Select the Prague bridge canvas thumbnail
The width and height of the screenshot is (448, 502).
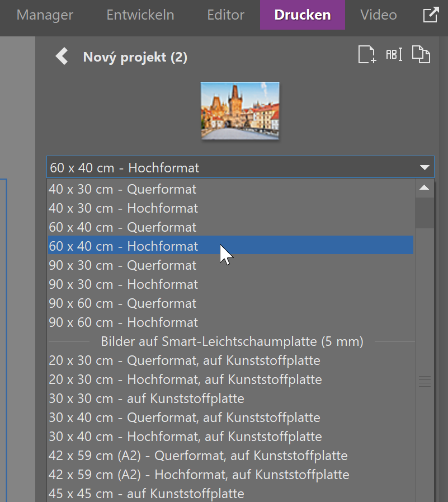(x=240, y=110)
